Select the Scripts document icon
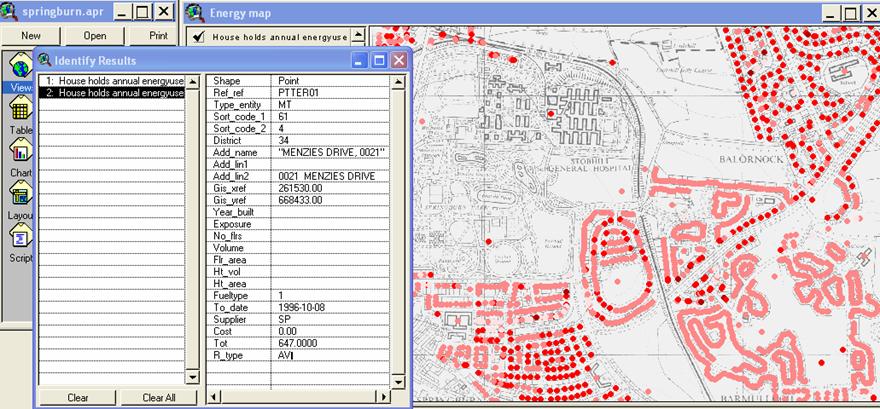 coord(18,238)
